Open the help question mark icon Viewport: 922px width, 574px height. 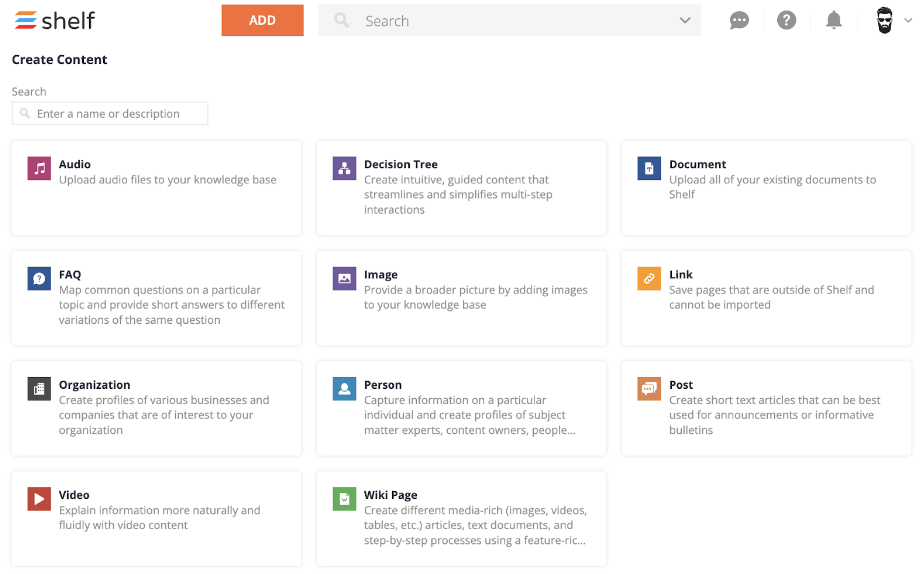786,21
